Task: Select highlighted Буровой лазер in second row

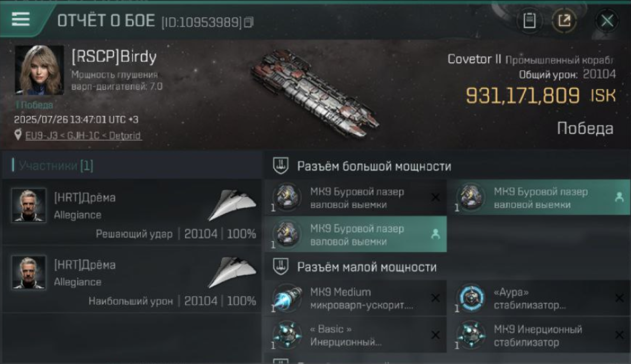Action: 356,234
